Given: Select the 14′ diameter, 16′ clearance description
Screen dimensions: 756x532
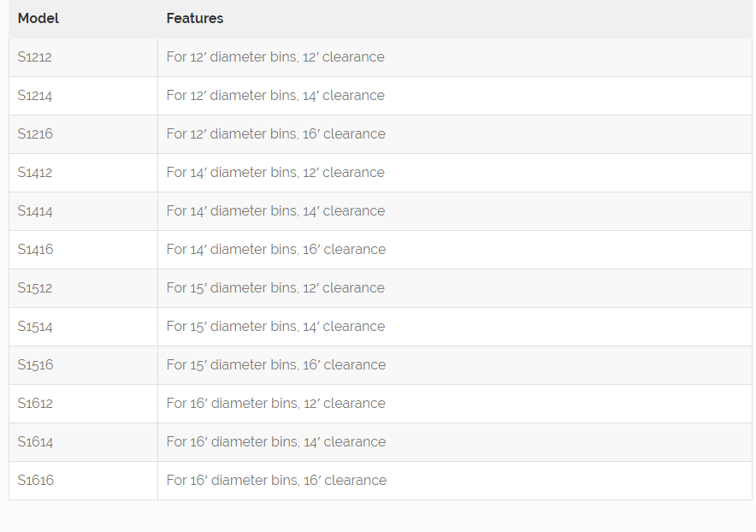Looking at the screenshot, I should pyautogui.click(x=276, y=250).
